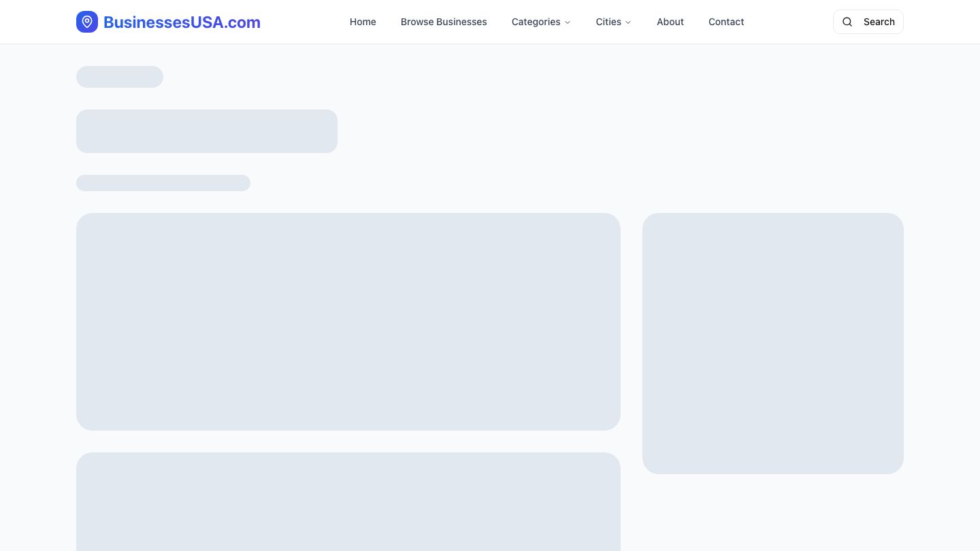The image size is (980, 551).
Task: Click the subtitle loading placeholder bar
Action: coord(163,183)
